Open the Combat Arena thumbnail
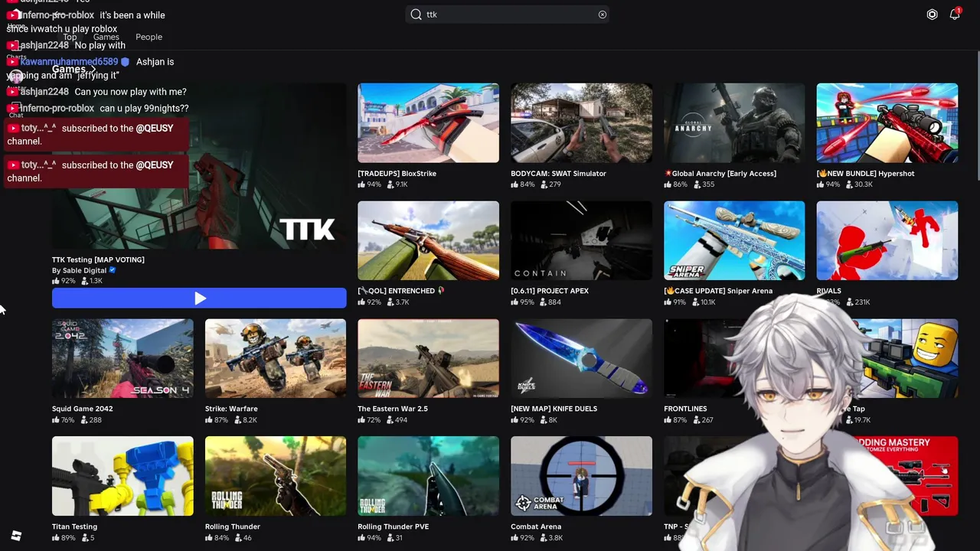The height and width of the screenshot is (551, 980). (x=581, y=476)
